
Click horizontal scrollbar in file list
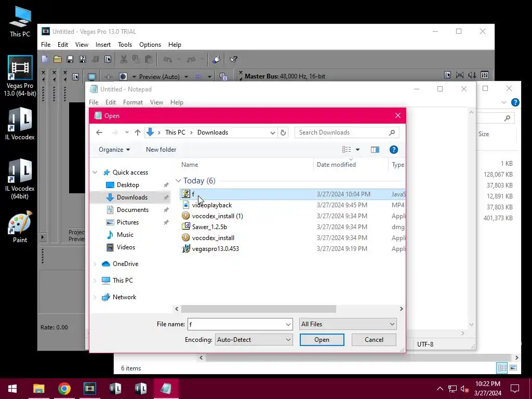[258, 309]
